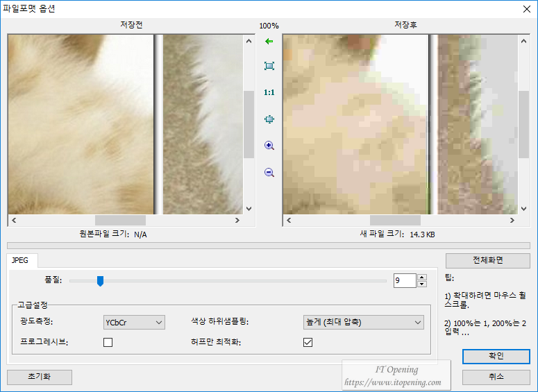
Task: Close the 파일포맷 옵션 dialog
Action: click(x=526, y=9)
